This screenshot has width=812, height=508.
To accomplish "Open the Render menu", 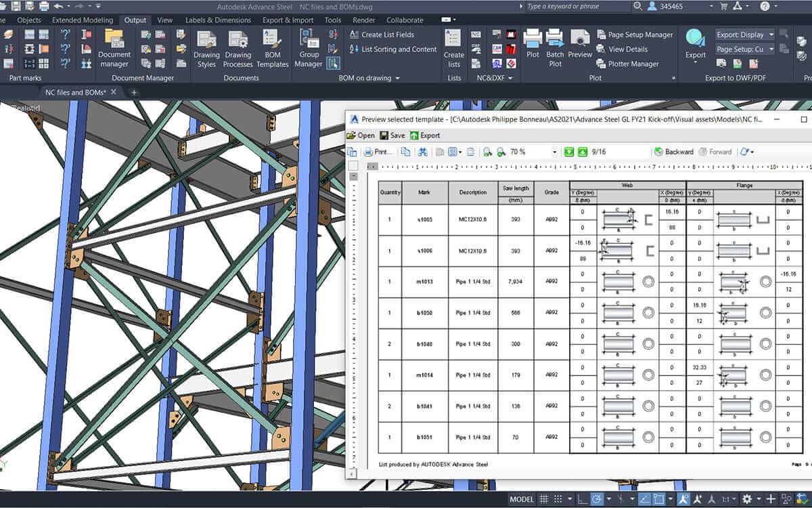I will [363, 20].
